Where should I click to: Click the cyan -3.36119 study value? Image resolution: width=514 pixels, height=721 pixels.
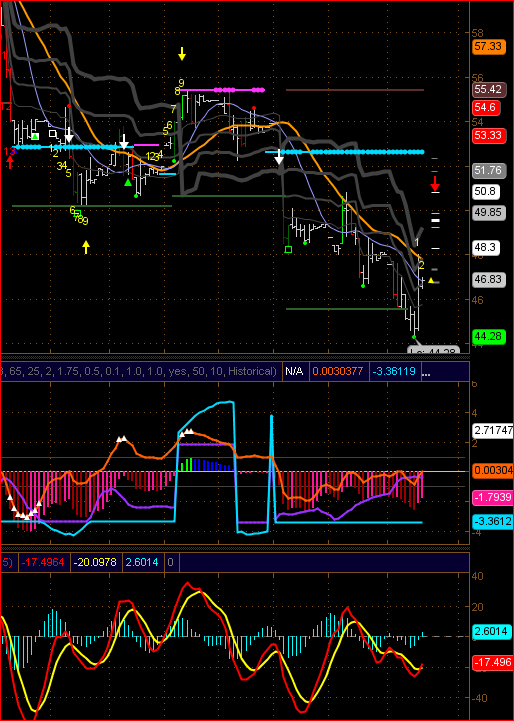tap(395, 372)
